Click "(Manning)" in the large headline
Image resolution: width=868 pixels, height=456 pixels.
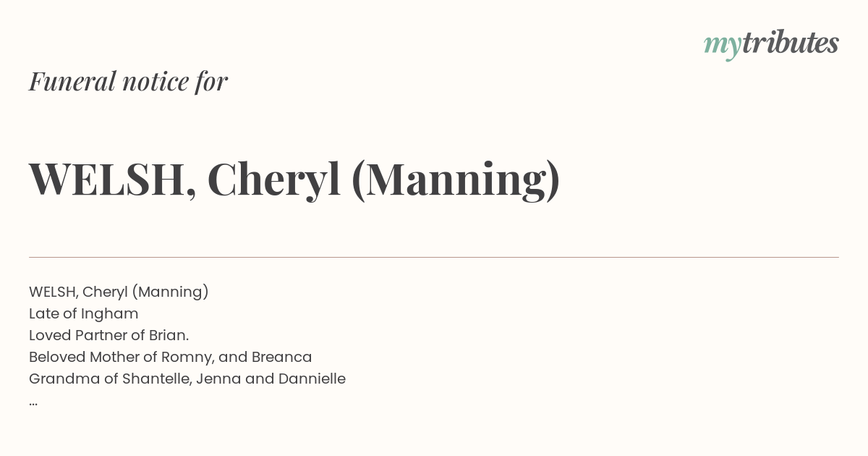click(x=456, y=180)
